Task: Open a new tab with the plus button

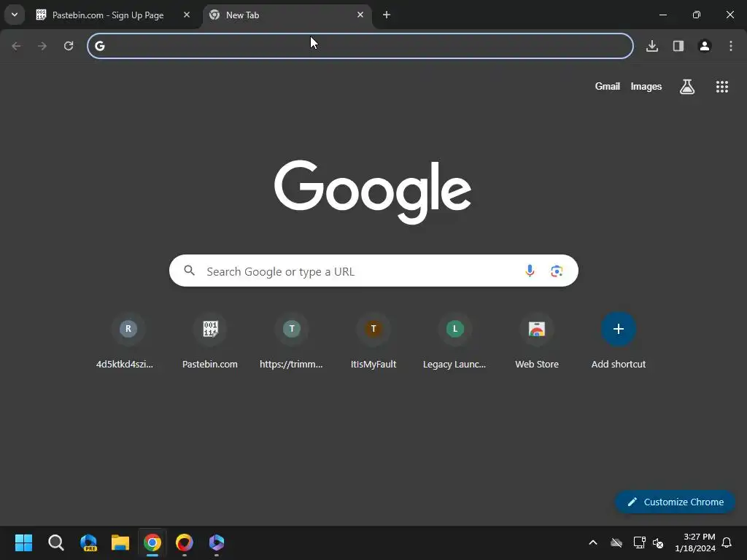Action: pos(387,15)
